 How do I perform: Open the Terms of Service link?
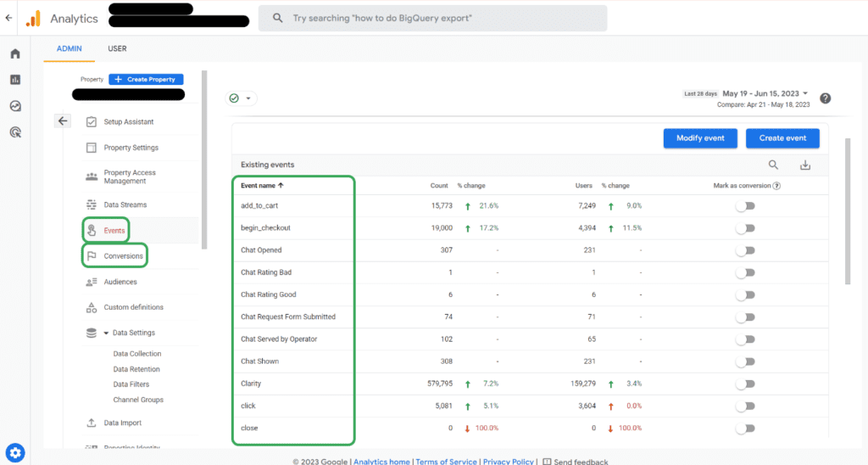[x=446, y=461]
